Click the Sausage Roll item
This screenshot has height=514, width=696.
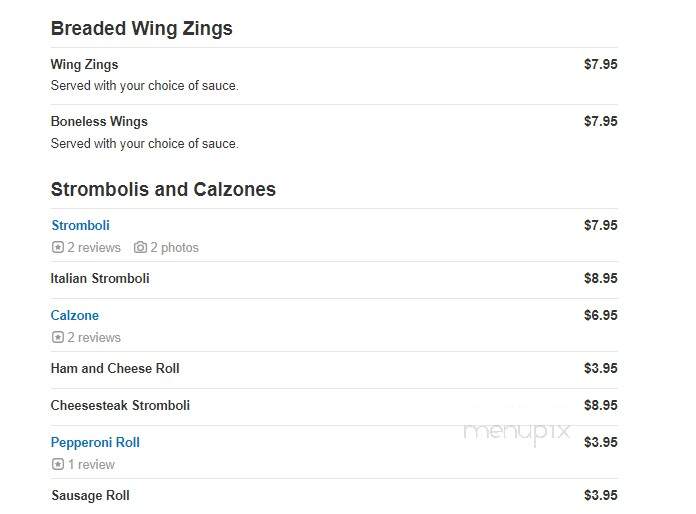(x=91, y=495)
